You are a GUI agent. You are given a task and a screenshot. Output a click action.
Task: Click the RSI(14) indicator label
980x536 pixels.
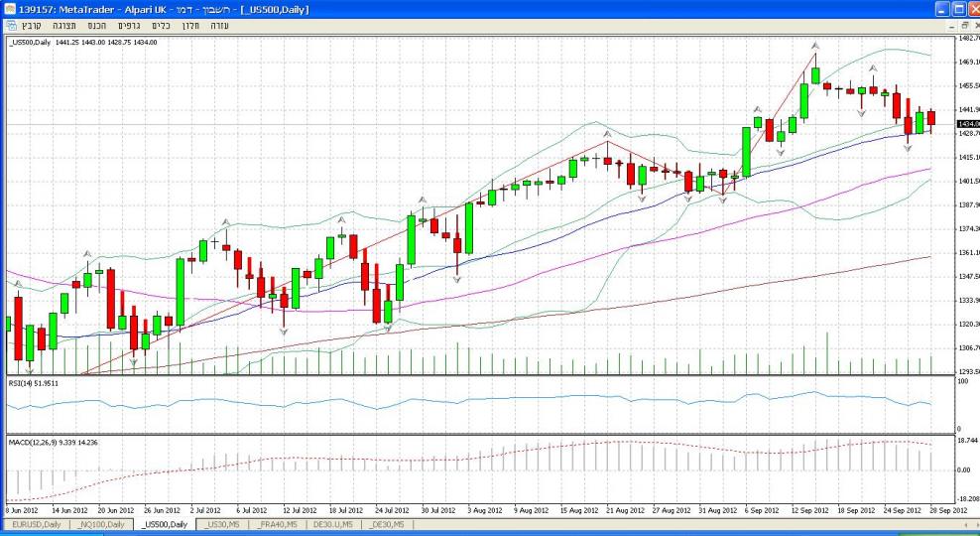pyautogui.click(x=34, y=382)
